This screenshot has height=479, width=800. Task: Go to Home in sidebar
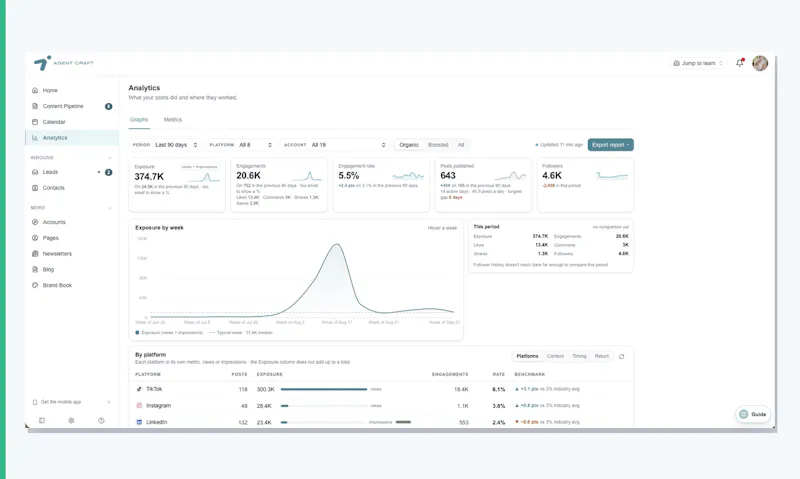(x=72, y=90)
